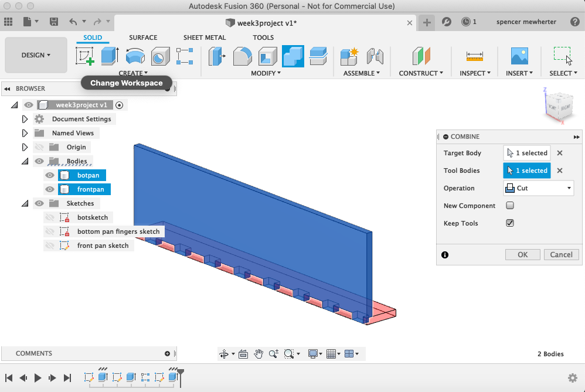Click the Undo arrow icon

pyautogui.click(x=73, y=22)
